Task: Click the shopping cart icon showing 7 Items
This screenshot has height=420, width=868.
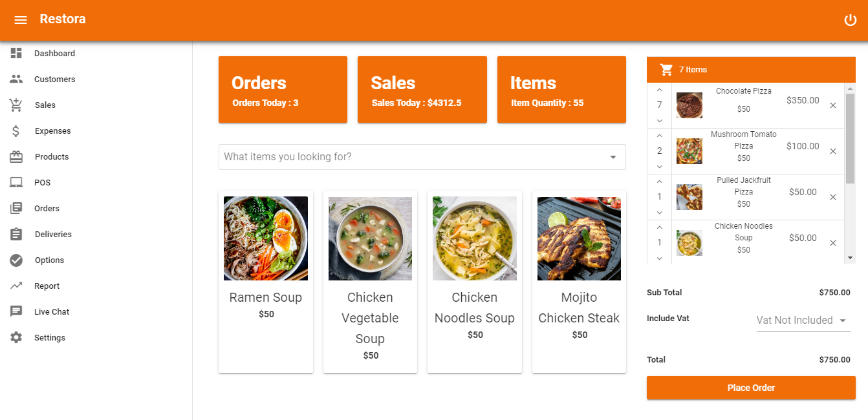Action: pyautogui.click(x=667, y=69)
